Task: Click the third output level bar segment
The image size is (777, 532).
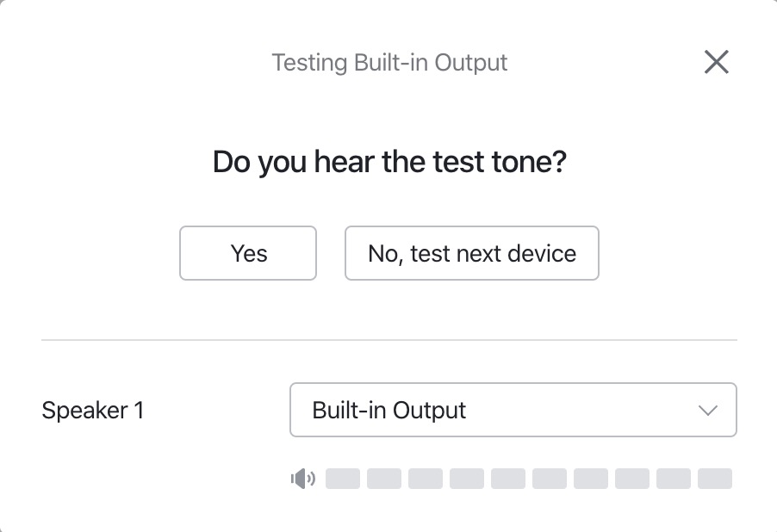Action: coord(426,479)
